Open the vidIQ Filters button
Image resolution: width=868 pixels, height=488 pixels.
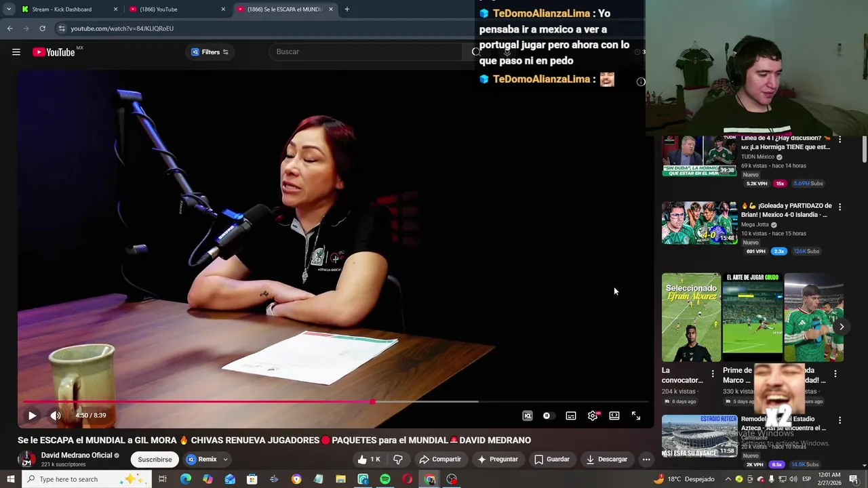coord(210,52)
